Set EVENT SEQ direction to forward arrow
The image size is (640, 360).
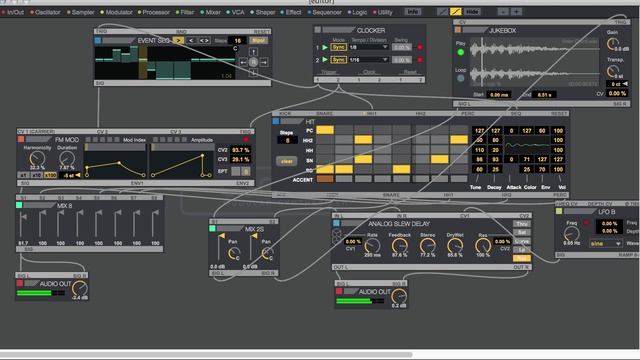178,40
